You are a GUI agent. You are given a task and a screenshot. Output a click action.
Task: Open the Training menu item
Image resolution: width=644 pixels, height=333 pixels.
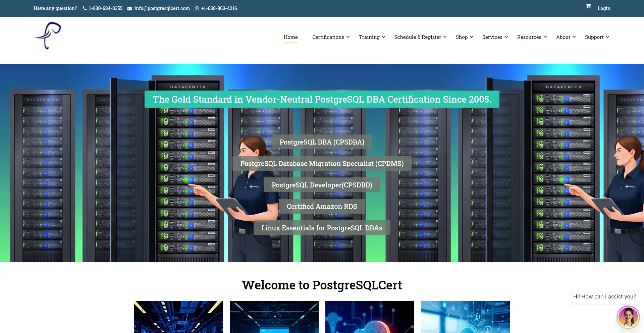(369, 37)
